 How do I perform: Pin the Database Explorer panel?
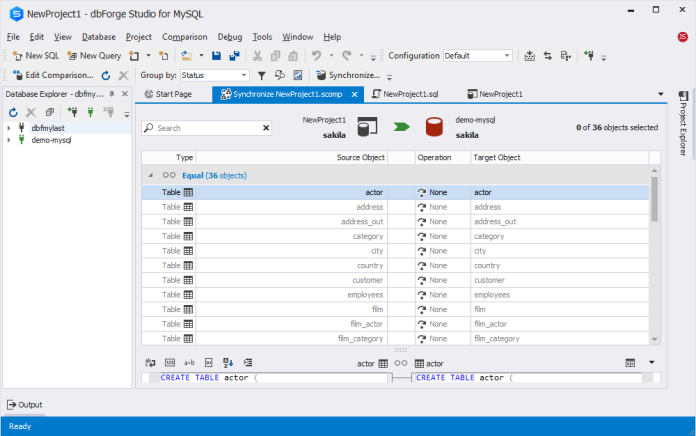[x=112, y=94]
